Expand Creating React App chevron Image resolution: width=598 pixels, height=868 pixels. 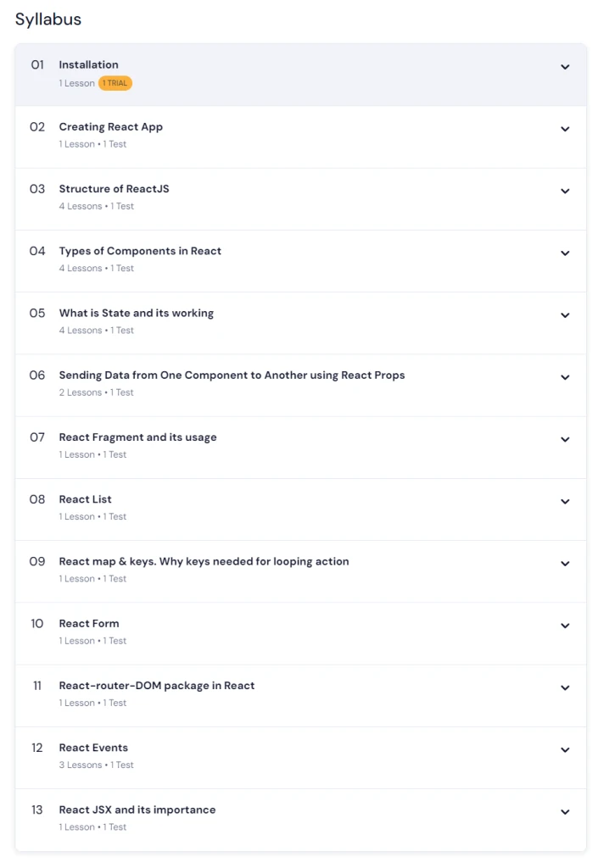(x=565, y=129)
